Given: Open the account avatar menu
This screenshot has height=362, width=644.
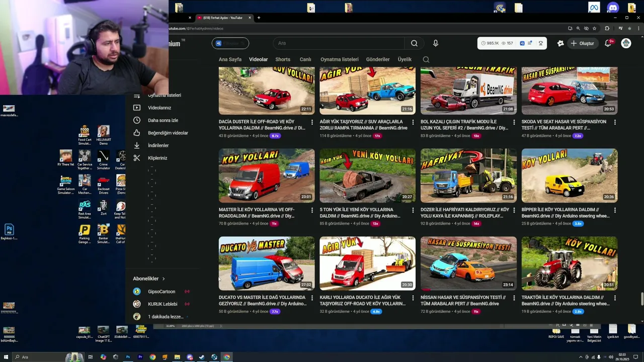Looking at the screenshot, I should point(626,43).
